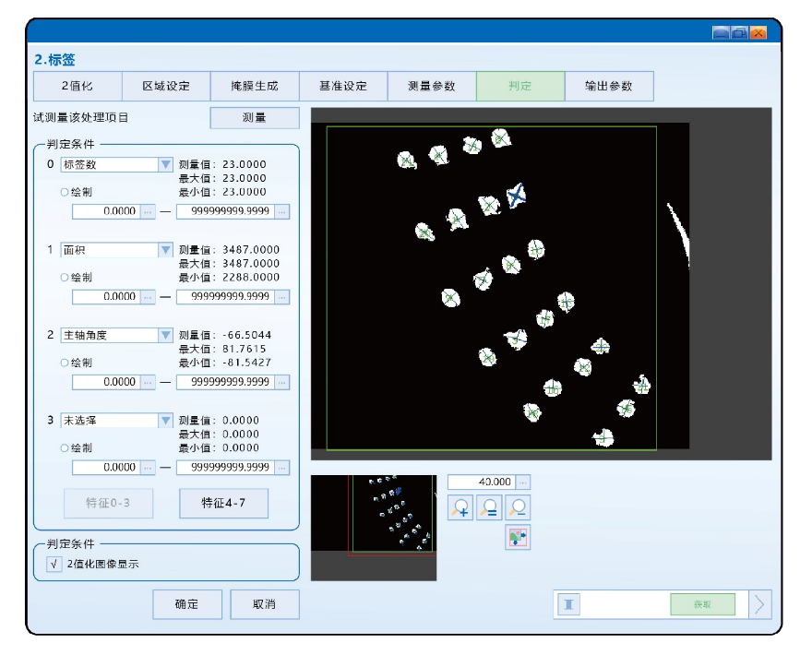
Task: Click the zoom reset (equals) magnifier icon
Action: [x=489, y=507]
